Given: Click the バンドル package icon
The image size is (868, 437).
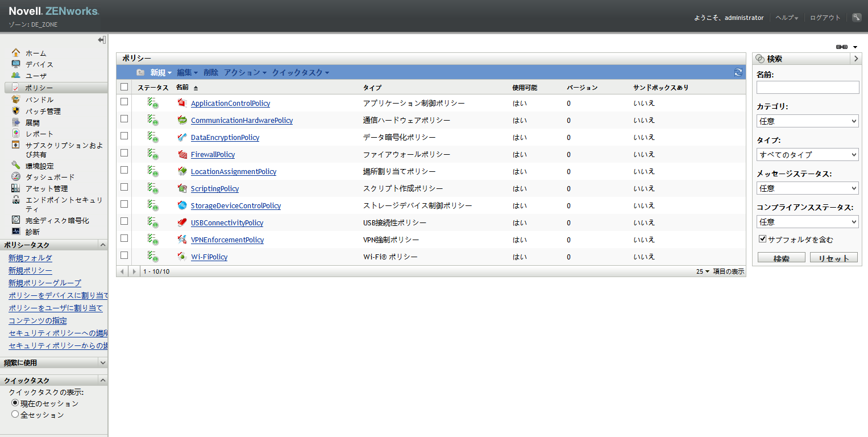Looking at the screenshot, I should [16, 100].
